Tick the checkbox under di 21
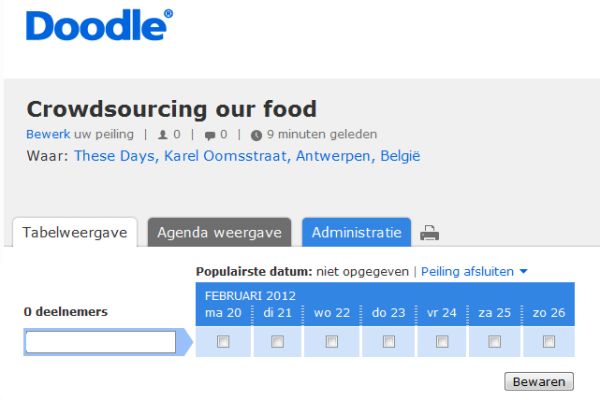This screenshot has height=400, width=600. pyautogui.click(x=277, y=342)
